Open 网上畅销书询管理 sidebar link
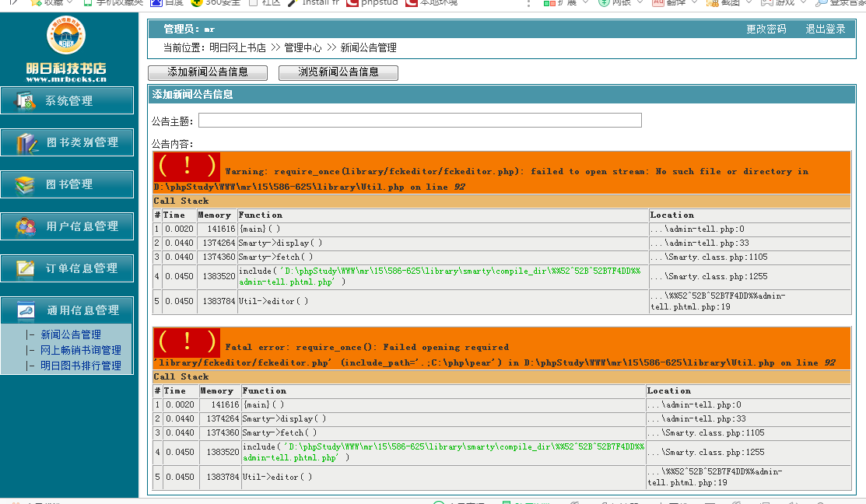Image resolution: width=866 pixels, height=504 pixels. pyautogui.click(x=81, y=350)
